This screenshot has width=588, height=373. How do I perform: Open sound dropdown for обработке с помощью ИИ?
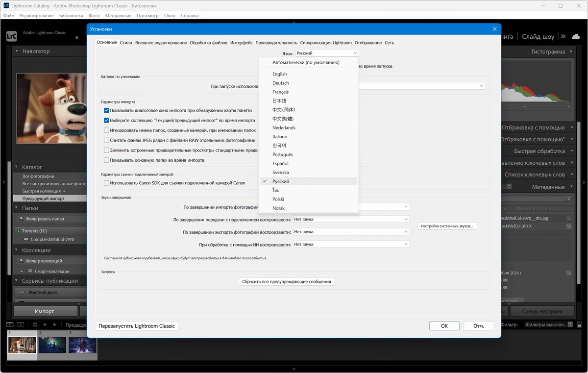coord(351,244)
